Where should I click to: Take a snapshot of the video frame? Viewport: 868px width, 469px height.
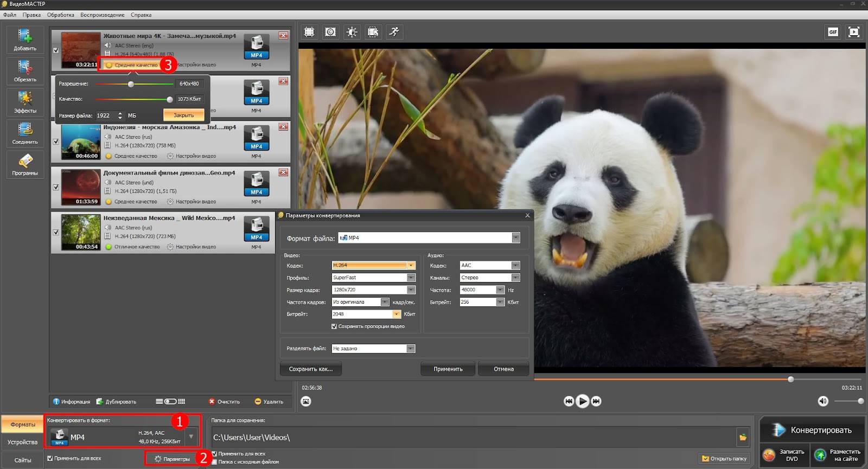point(306,401)
